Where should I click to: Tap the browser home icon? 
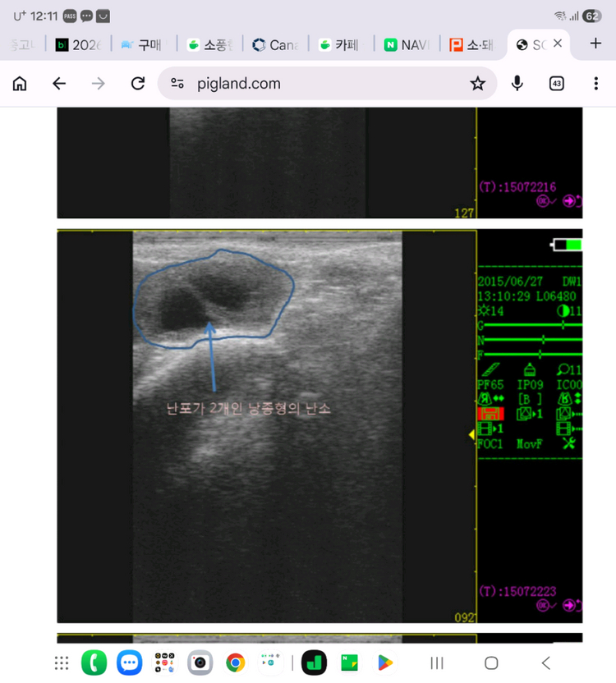[20, 83]
